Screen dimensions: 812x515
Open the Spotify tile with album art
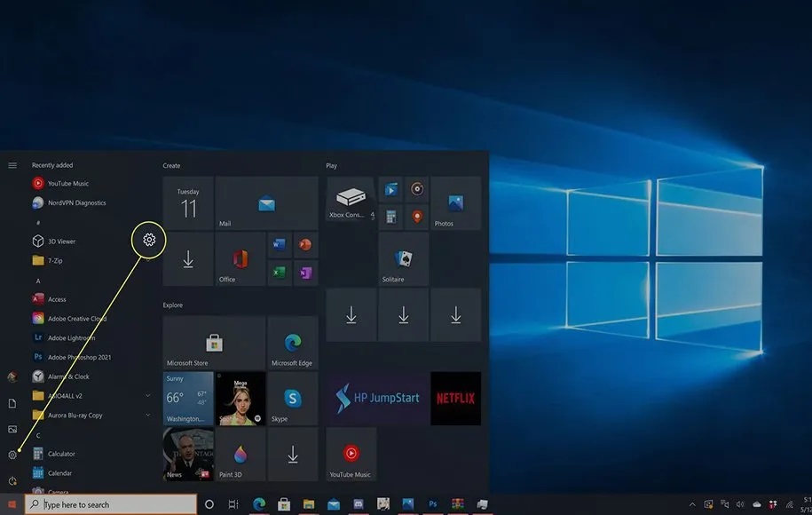tap(240, 399)
